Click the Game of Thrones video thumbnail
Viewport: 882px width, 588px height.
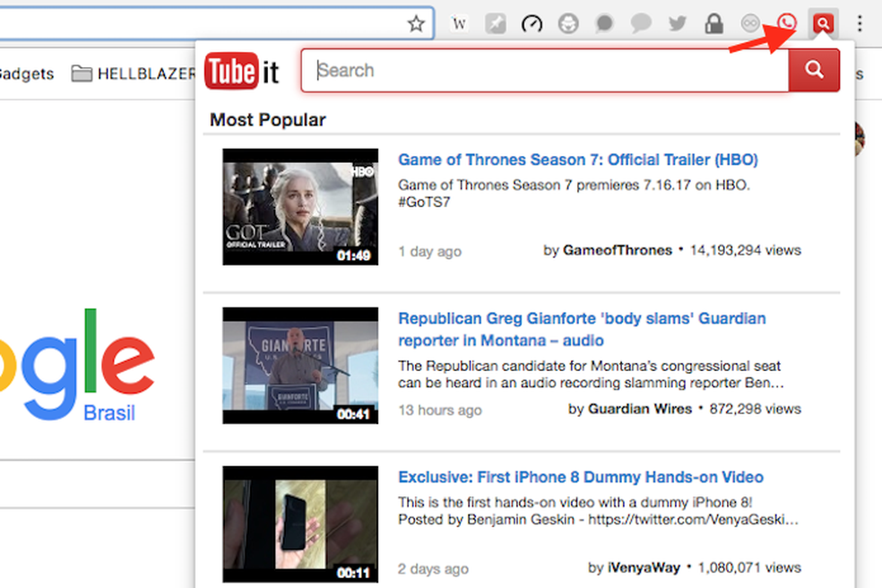(300, 206)
